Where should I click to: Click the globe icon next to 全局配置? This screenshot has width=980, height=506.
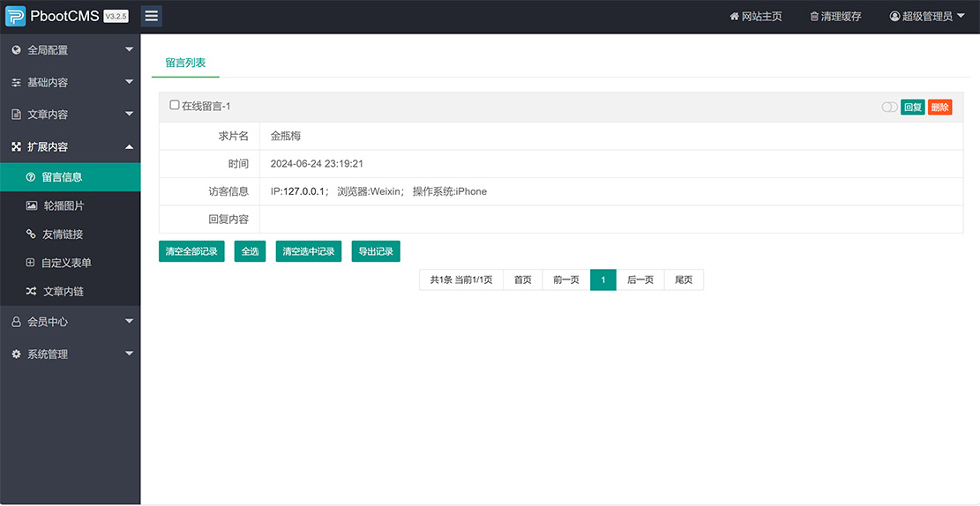coord(17,50)
